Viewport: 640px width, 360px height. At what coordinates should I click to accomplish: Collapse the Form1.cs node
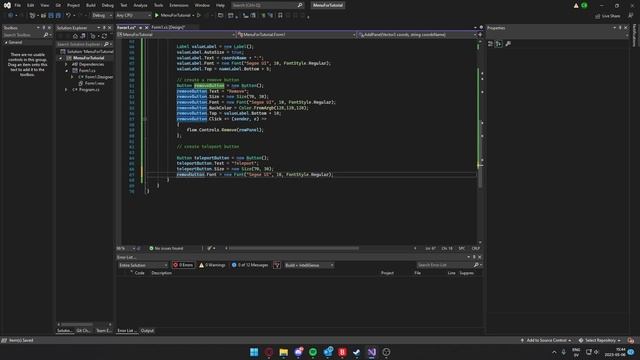(67, 71)
